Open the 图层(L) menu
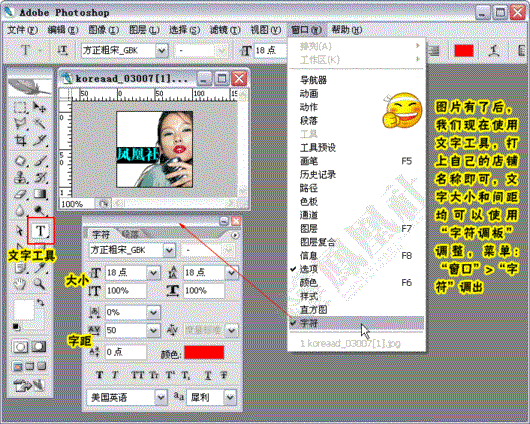The image size is (530, 424). click(144, 30)
